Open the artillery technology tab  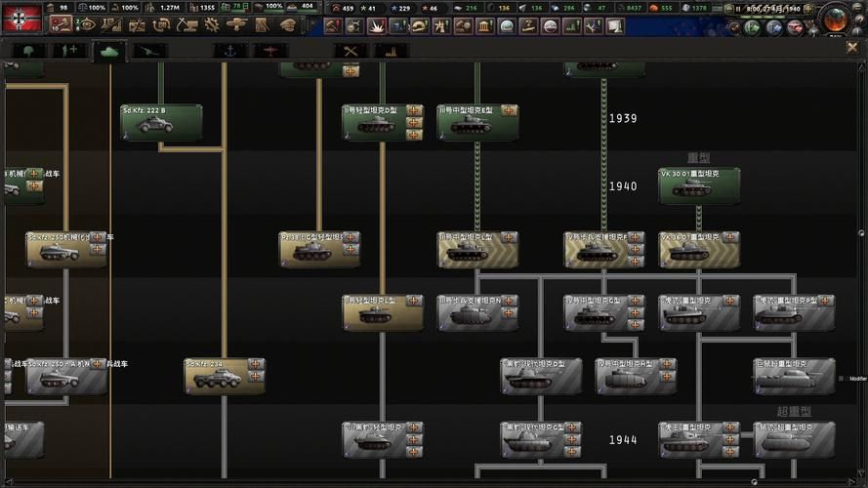(x=149, y=52)
